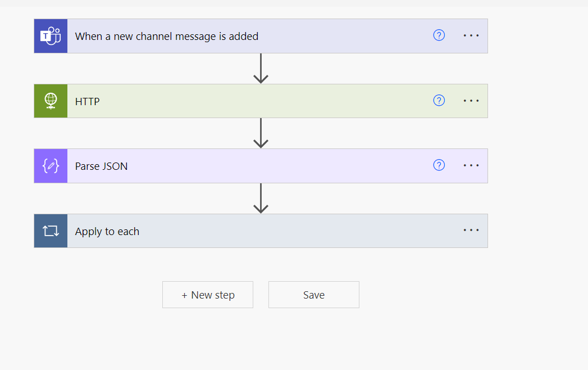
Task: Open help for the HTTP action
Action: coord(439,100)
